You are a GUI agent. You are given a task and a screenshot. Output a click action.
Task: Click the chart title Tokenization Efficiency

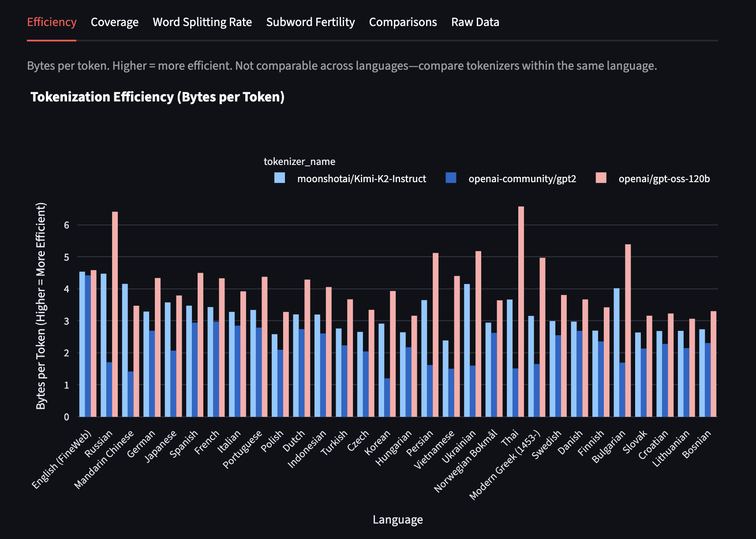[157, 97]
